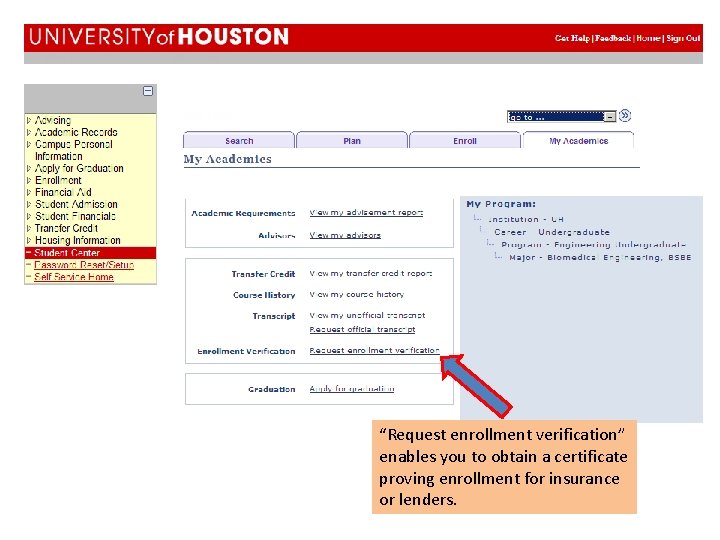
Task: Click Request official transcript link
Action: click(x=362, y=329)
